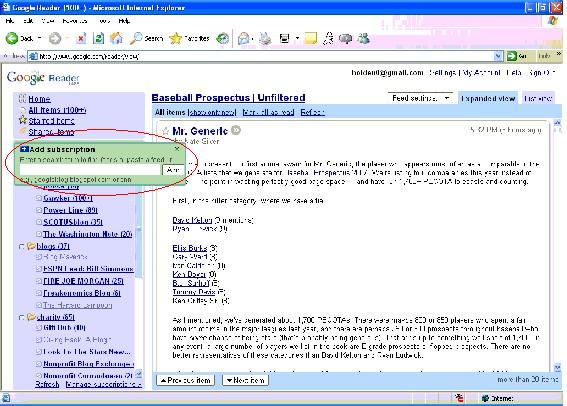The image size is (567, 406).
Task: Open the Settings link at top right
Action: coord(442,73)
